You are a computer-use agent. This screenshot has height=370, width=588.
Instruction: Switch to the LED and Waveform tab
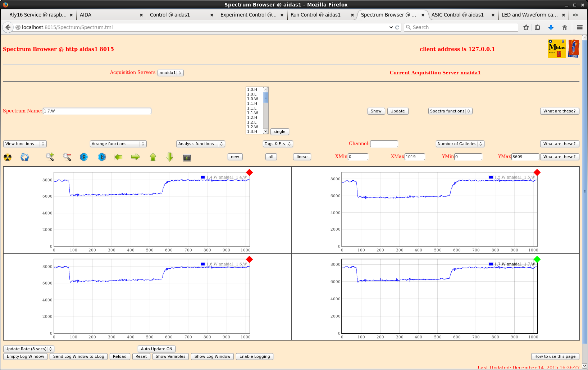tap(533, 15)
